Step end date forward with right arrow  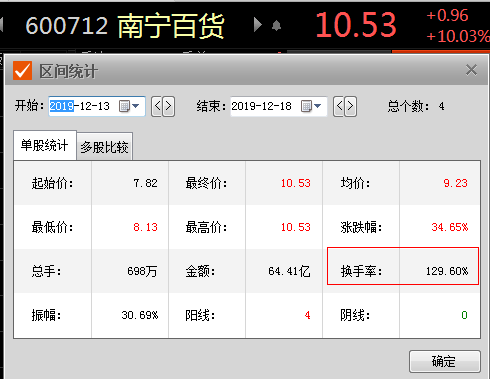(x=351, y=106)
